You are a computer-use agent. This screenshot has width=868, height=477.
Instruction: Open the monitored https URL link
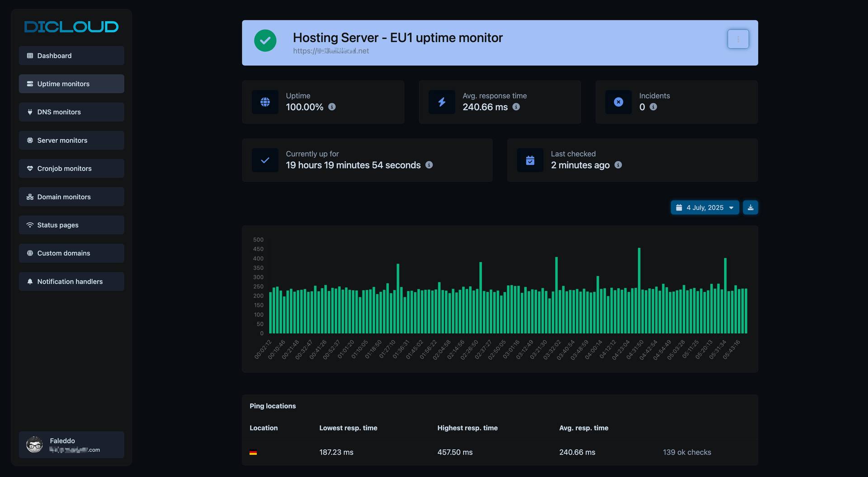[x=330, y=51]
